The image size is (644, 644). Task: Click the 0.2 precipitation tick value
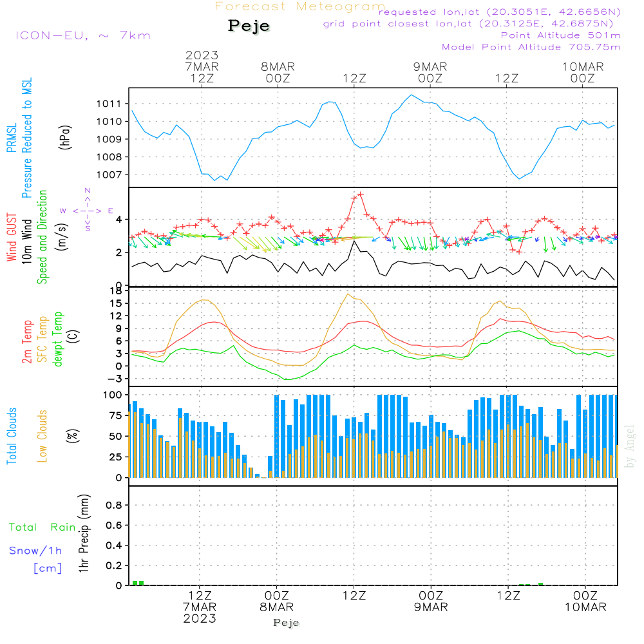tap(114, 565)
